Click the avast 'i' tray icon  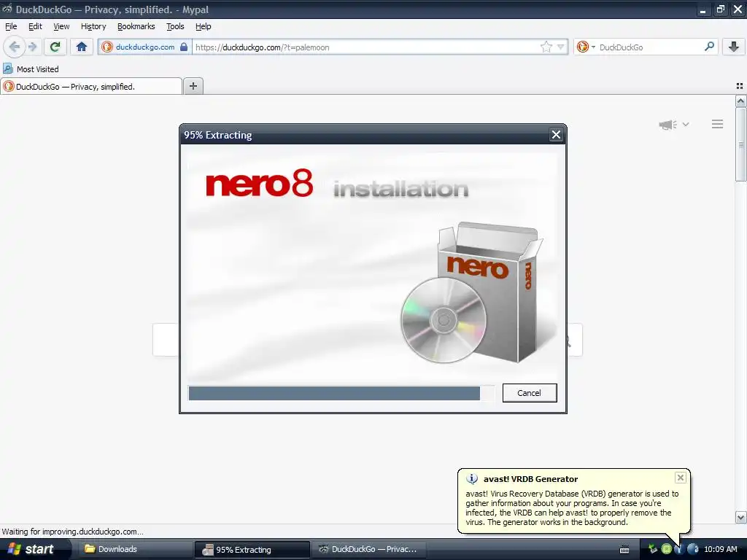(678, 550)
